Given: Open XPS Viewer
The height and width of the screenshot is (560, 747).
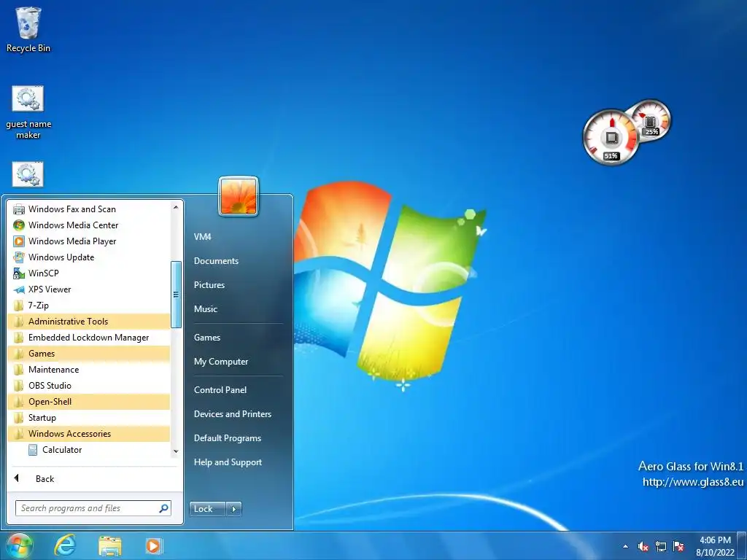Looking at the screenshot, I should pos(89,289).
